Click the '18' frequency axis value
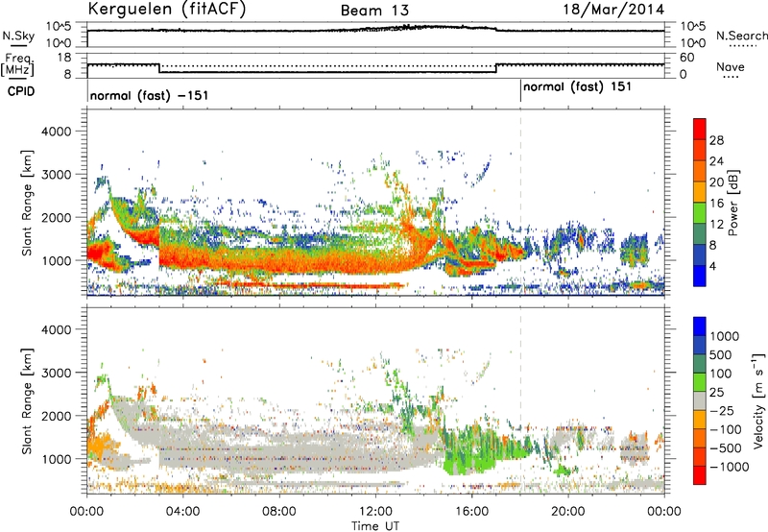768x532 pixels. [64, 58]
